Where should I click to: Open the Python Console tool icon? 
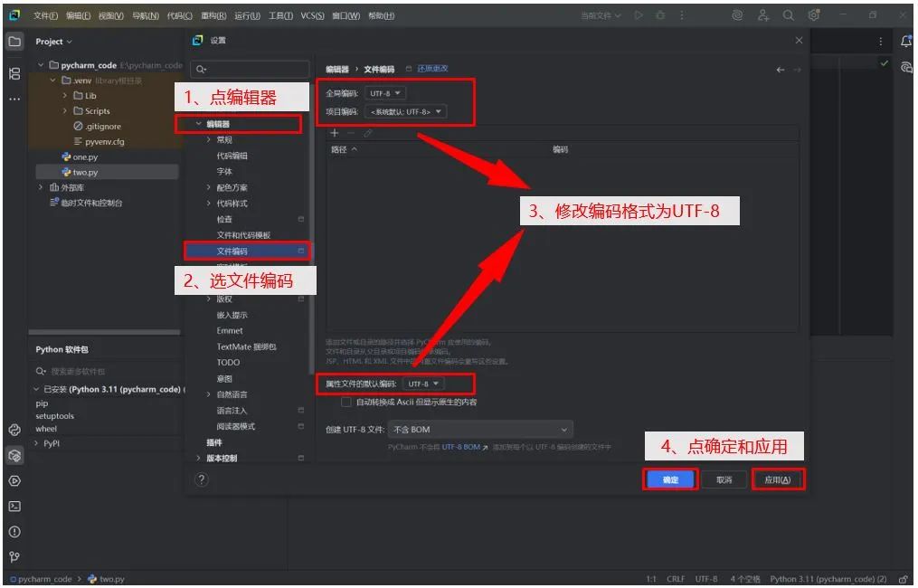click(x=14, y=431)
